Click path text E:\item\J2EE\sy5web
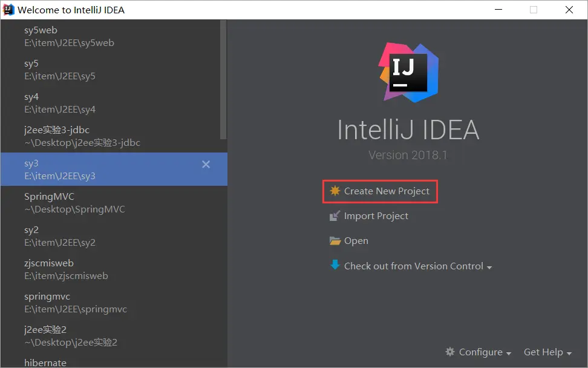This screenshot has width=588, height=368. [69, 43]
